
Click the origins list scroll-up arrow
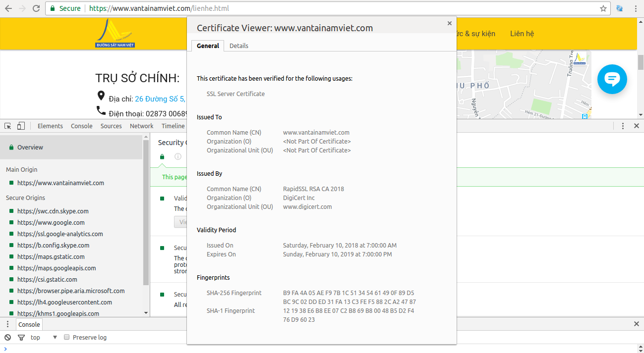click(146, 137)
